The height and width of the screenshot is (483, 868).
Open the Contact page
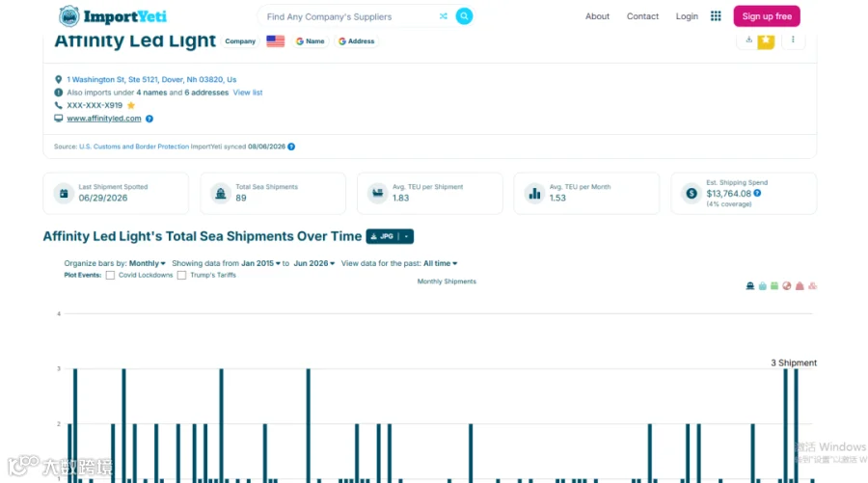(x=642, y=16)
